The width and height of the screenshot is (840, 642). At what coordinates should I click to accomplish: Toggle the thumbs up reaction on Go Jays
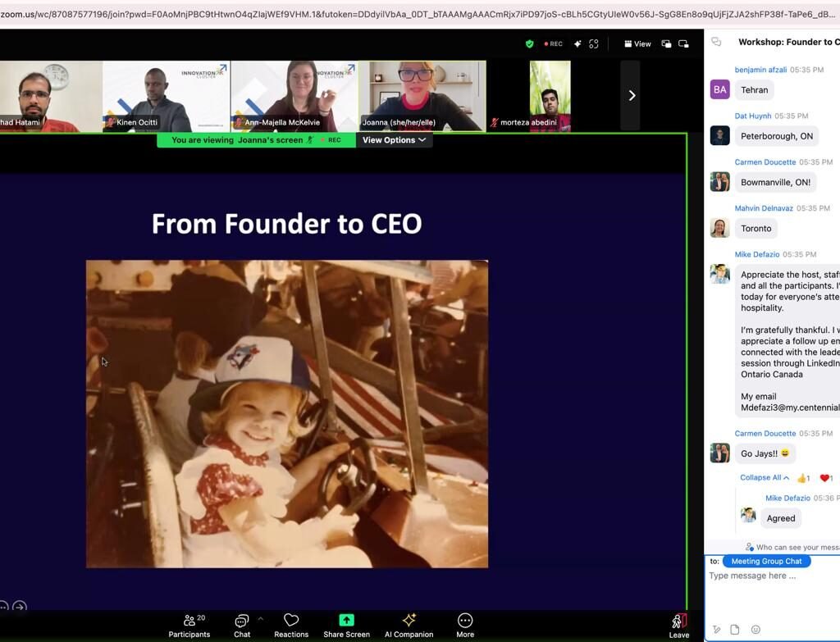pyautogui.click(x=803, y=478)
